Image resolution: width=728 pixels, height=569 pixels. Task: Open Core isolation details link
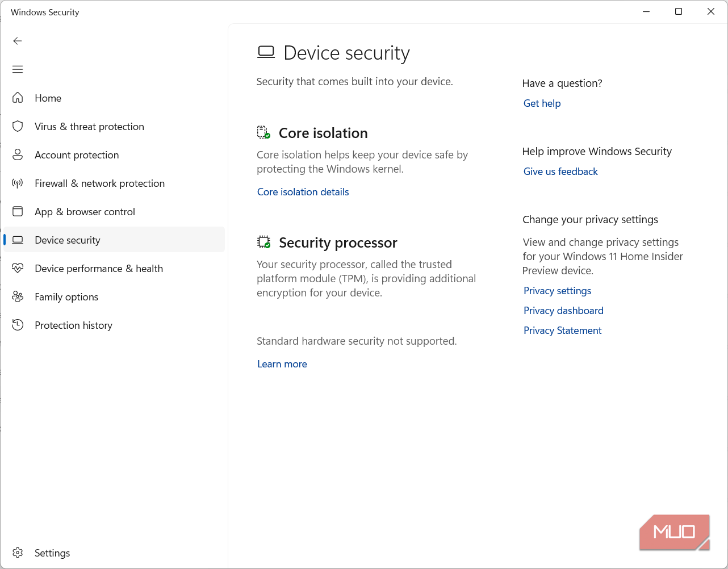pyautogui.click(x=303, y=192)
